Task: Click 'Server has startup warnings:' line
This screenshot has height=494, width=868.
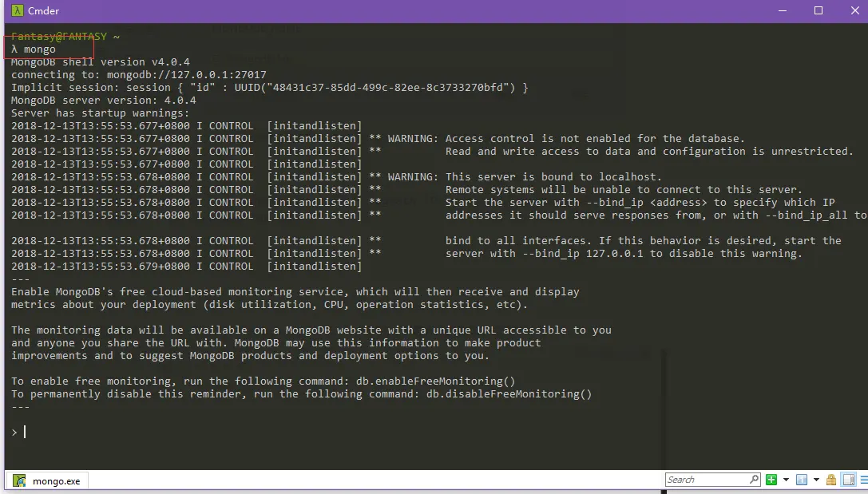Action: 100,113
